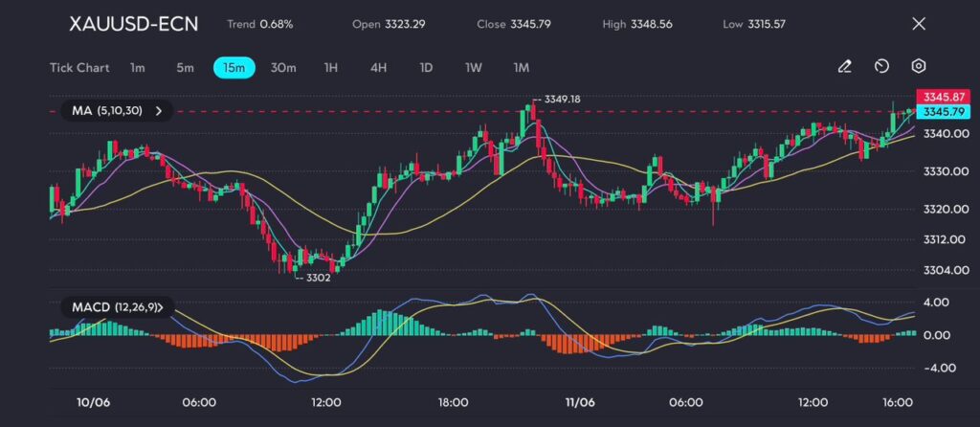Close the XAUUSD-ECN chart
This screenshot has width=980, height=427.
click(x=919, y=24)
